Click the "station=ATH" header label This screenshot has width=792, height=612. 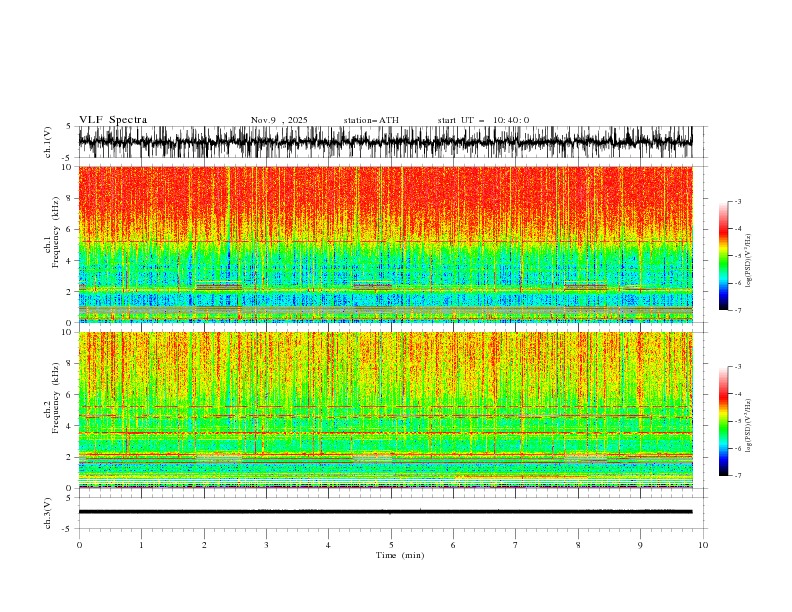[x=371, y=120]
